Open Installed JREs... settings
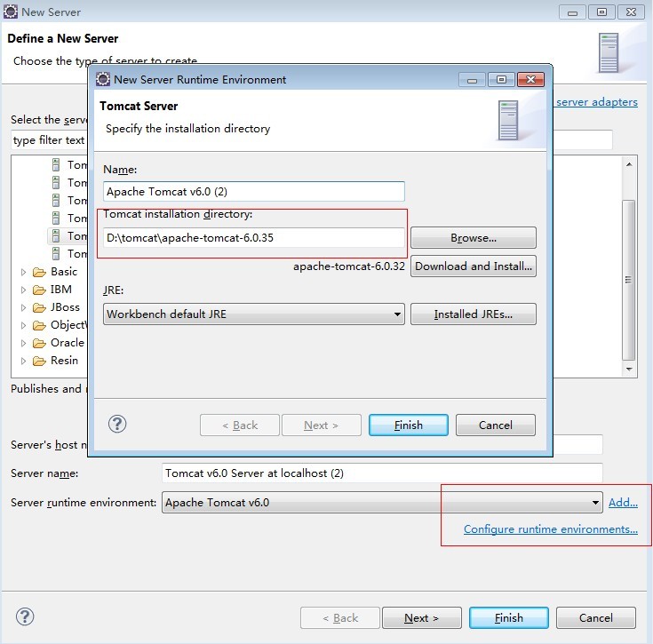The width and height of the screenshot is (653, 644). (x=473, y=314)
